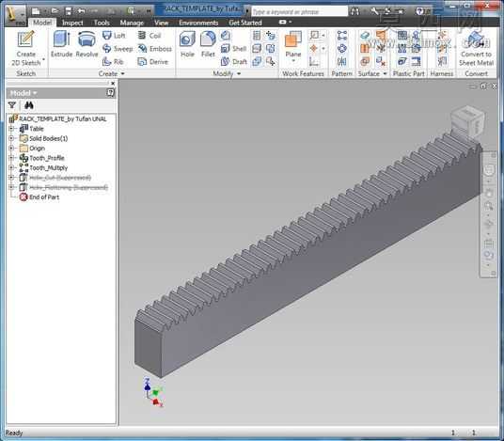This screenshot has height=441, width=504.
Task: Select the Solid Bodies(1) tree item
Action: [43, 138]
